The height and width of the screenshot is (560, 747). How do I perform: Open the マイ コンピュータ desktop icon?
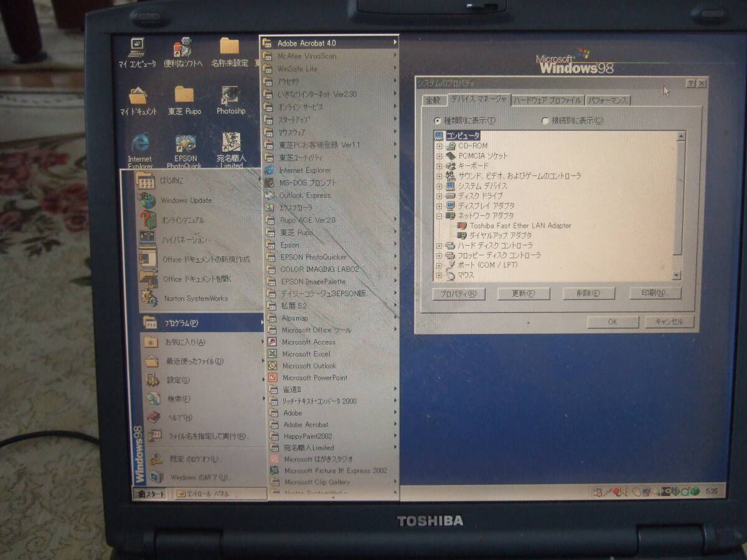pyautogui.click(x=138, y=52)
